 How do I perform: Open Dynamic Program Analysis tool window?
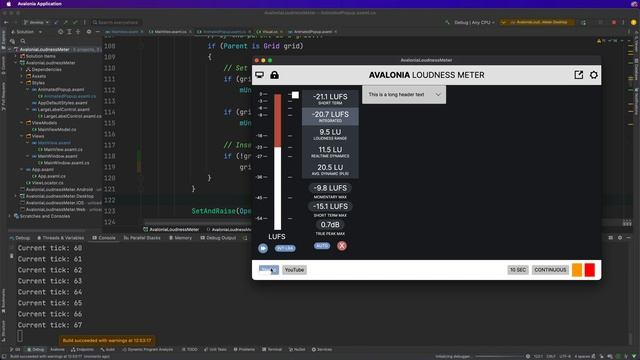(148, 349)
